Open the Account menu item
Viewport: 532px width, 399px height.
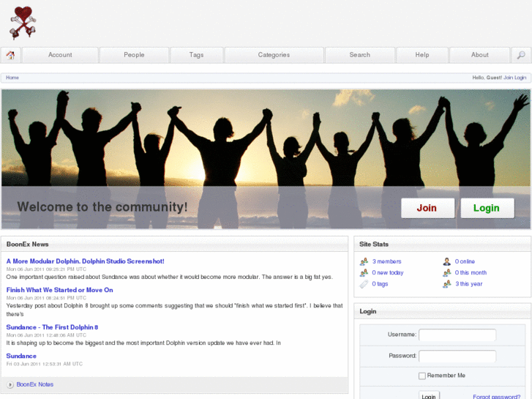pyautogui.click(x=60, y=55)
